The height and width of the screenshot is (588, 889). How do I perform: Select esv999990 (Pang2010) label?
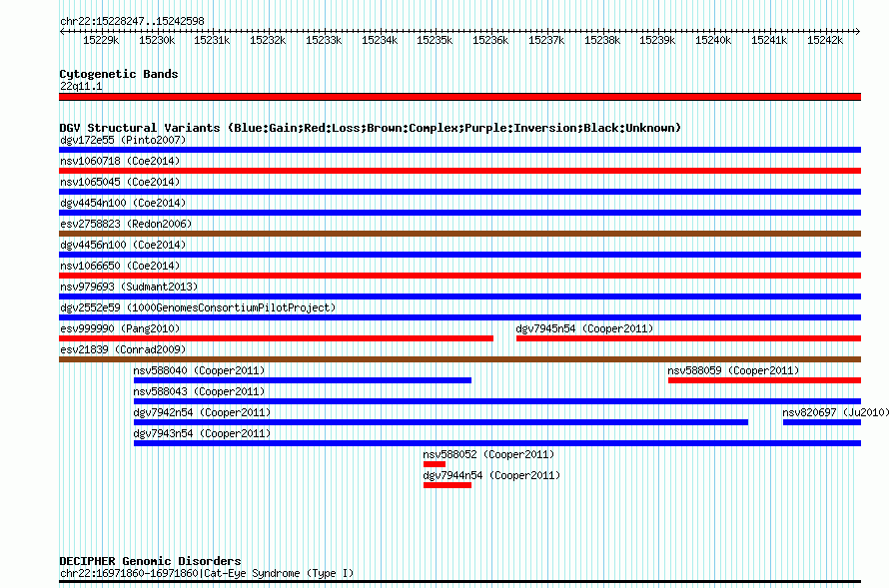tap(120, 328)
